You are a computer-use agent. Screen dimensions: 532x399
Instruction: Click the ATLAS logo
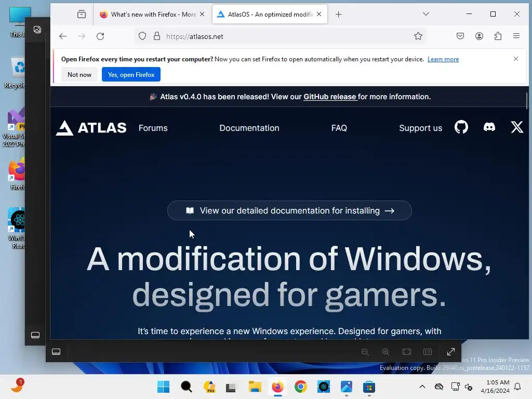point(91,128)
